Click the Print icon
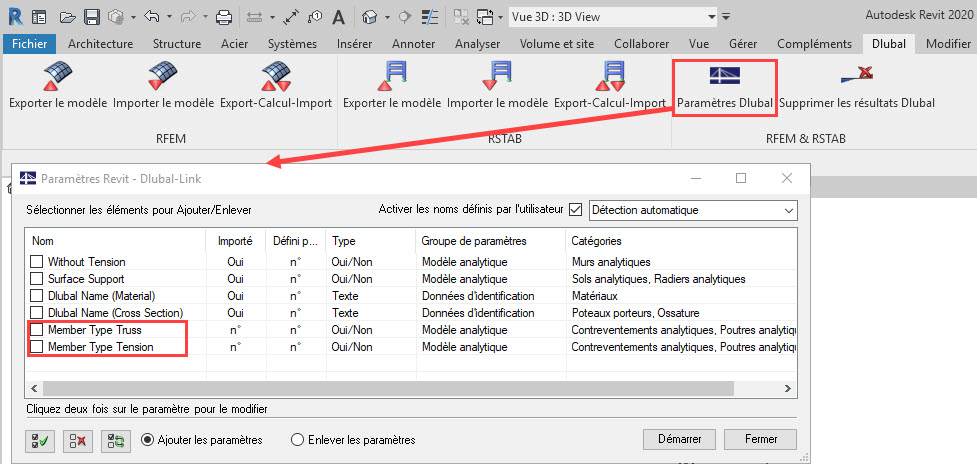 click(224, 17)
